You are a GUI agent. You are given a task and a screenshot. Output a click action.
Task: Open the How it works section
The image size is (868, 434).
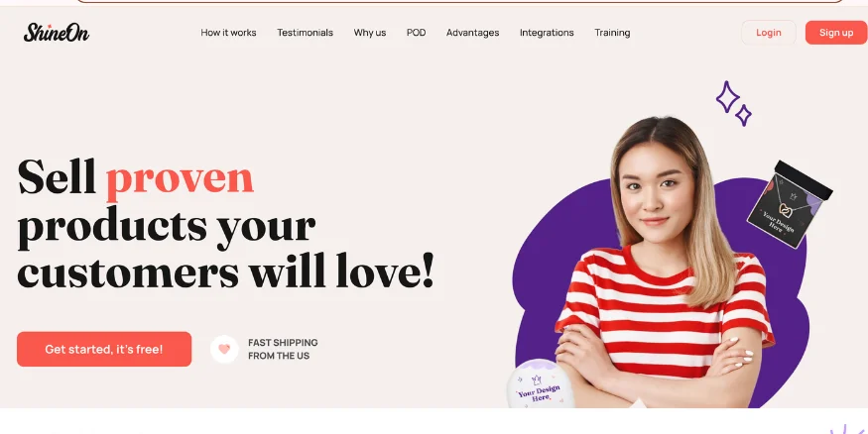(228, 33)
